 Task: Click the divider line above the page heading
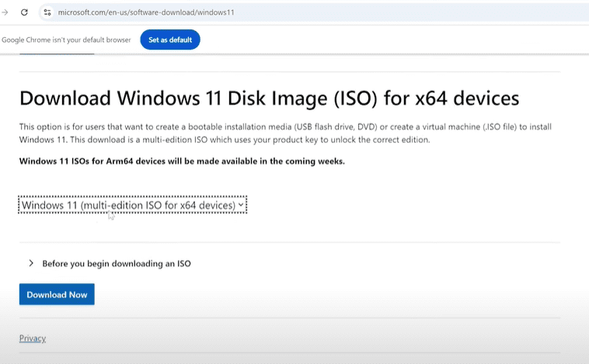click(x=289, y=72)
